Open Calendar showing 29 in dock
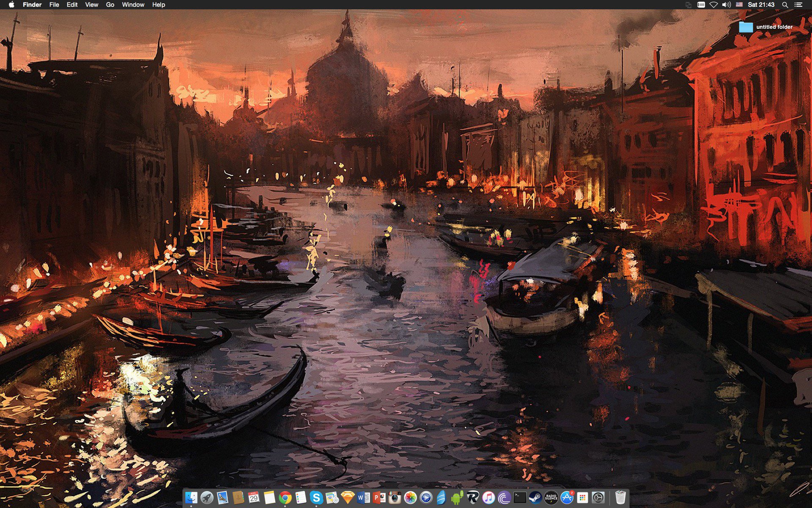Image resolution: width=812 pixels, height=508 pixels. (x=254, y=498)
